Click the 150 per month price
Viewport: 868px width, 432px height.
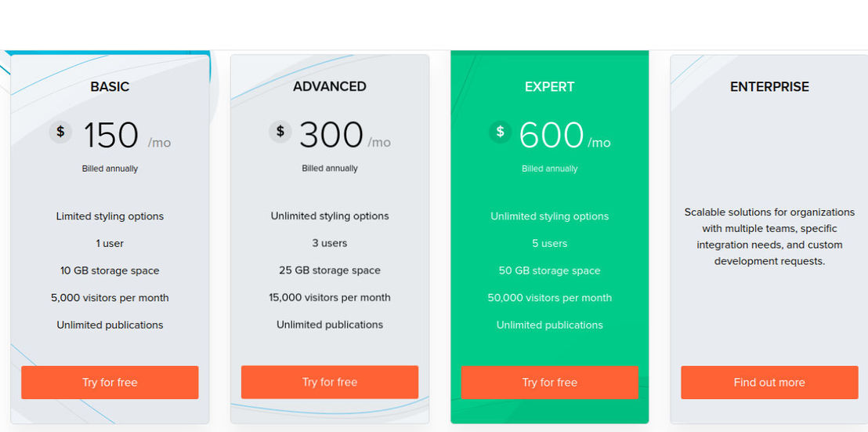pos(128,136)
